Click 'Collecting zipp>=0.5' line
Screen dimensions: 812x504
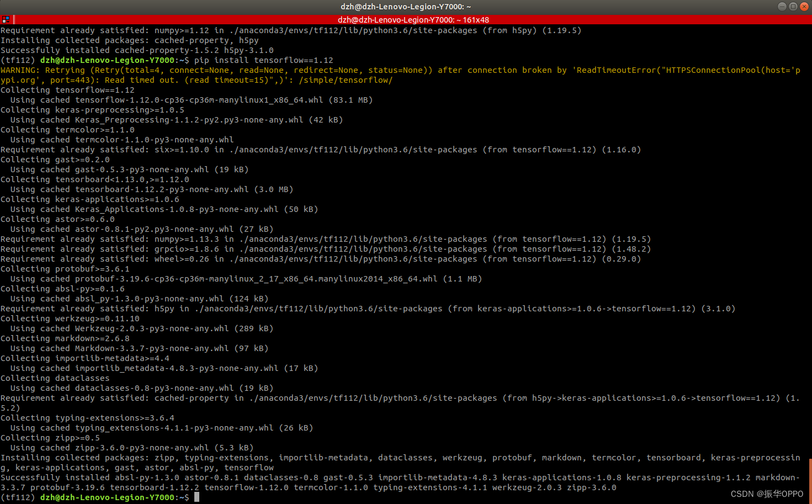pos(50,438)
